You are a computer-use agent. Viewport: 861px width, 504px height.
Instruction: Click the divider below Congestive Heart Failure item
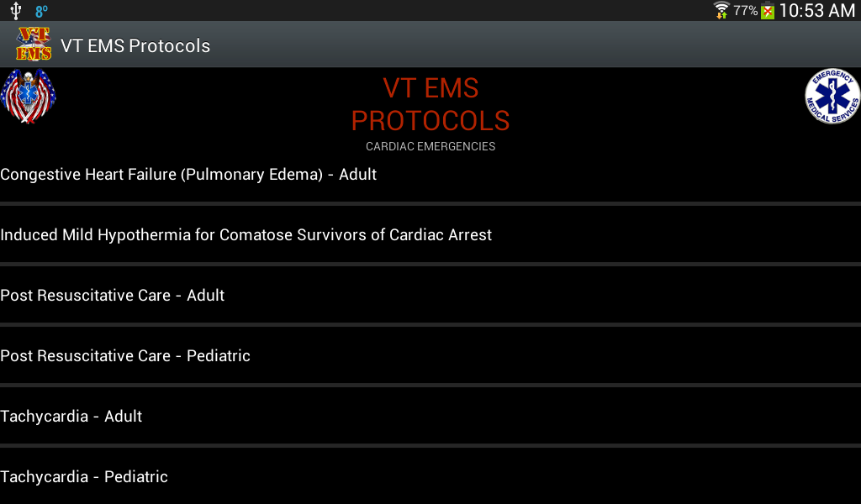(430, 204)
